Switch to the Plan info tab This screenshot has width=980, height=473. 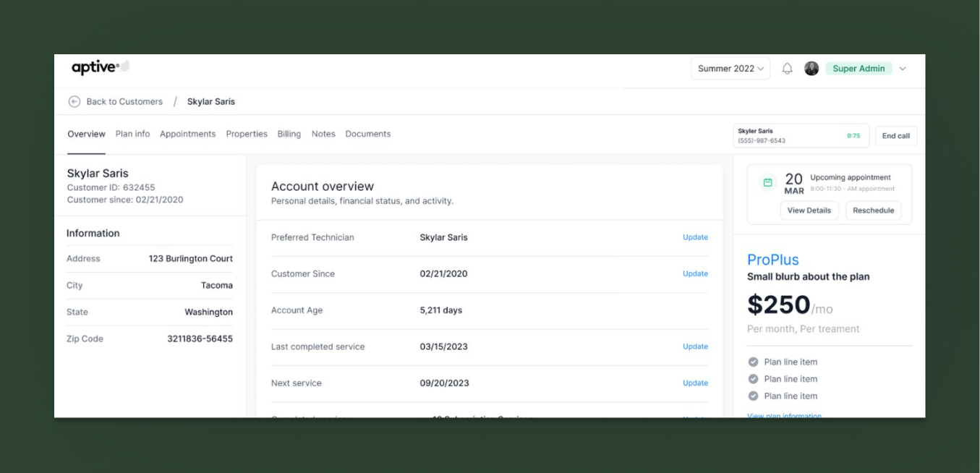click(x=132, y=134)
